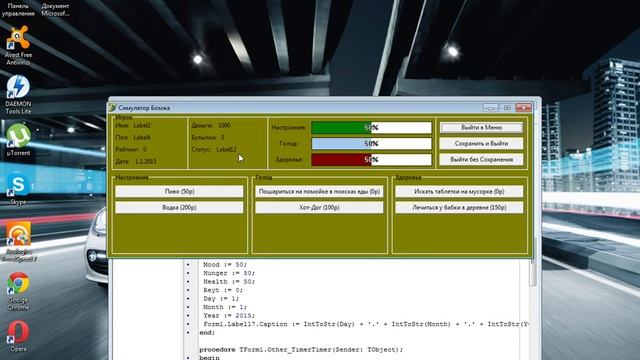
Task: Click code line 'Day := 1;'
Action: [221, 299]
